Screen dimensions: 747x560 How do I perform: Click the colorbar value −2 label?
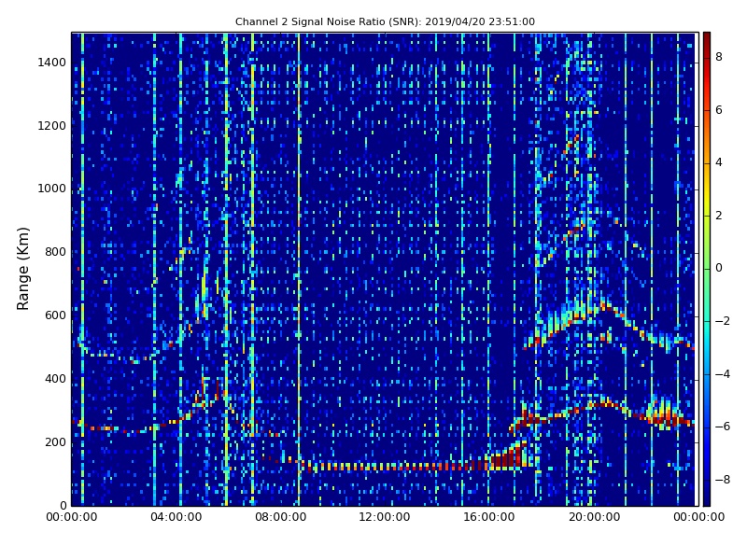tap(723, 321)
